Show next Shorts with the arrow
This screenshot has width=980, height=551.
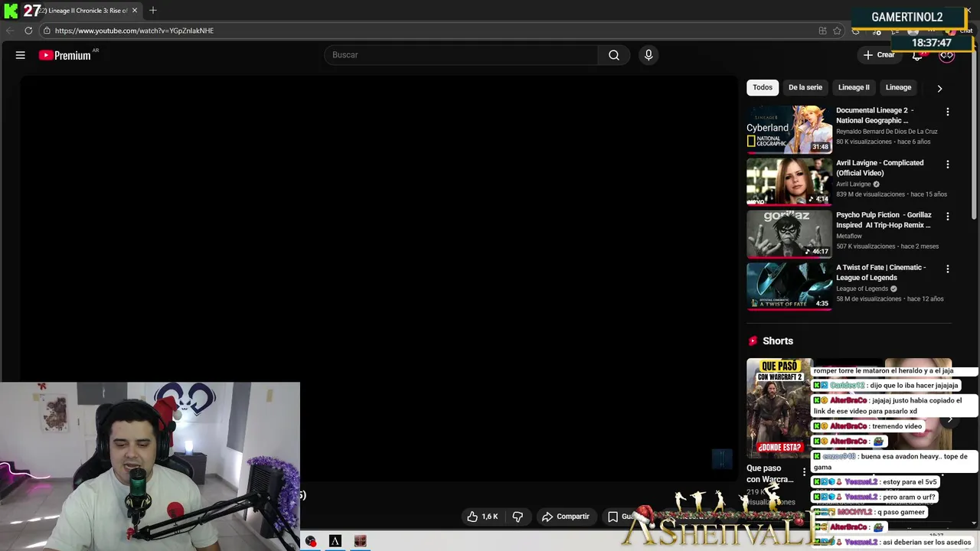[x=949, y=419]
